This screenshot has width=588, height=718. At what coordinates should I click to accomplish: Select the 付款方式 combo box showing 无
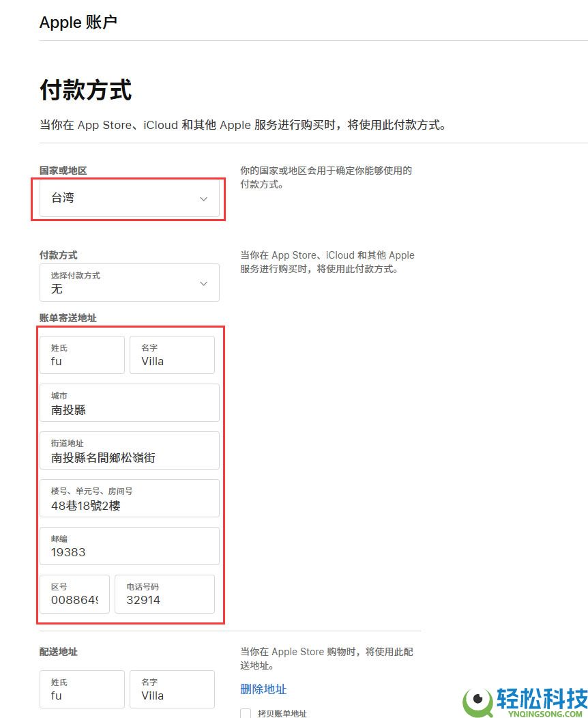pos(128,283)
